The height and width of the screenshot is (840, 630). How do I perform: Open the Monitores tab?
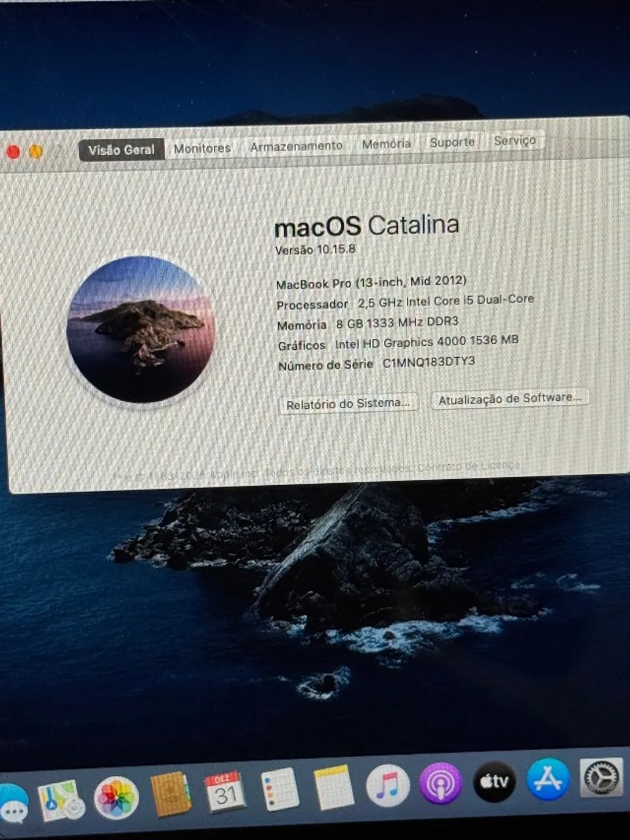[202, 148]
